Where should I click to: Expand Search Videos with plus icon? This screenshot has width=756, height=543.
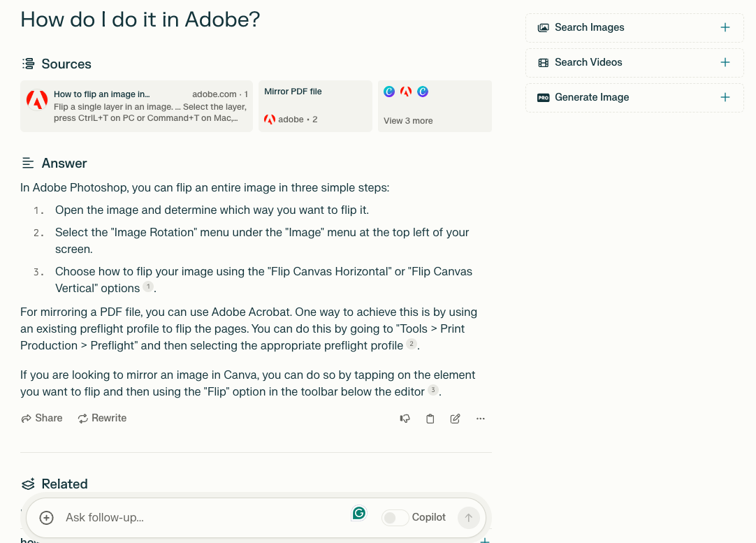725,62
